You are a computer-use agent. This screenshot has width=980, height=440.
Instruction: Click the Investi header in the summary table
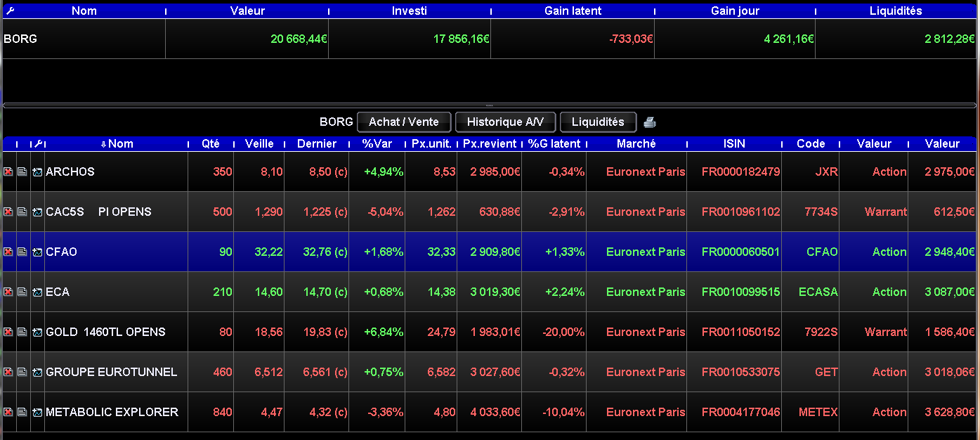[410, 11]
